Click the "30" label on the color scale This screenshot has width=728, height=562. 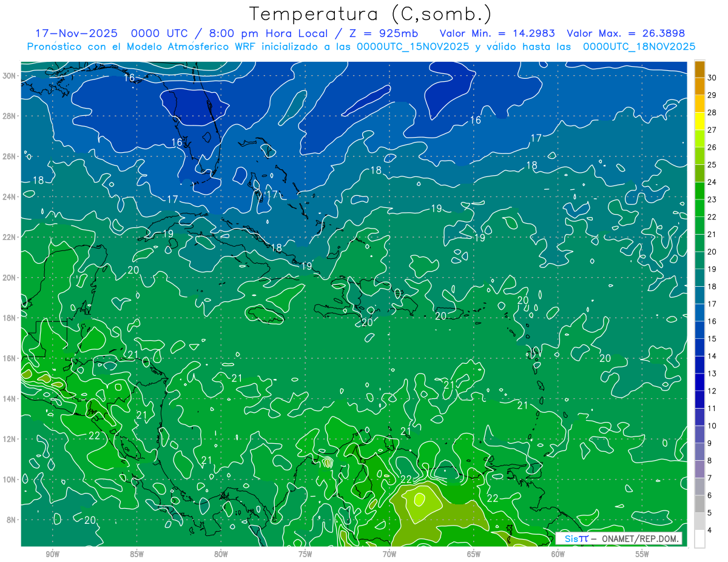point(712,78)
